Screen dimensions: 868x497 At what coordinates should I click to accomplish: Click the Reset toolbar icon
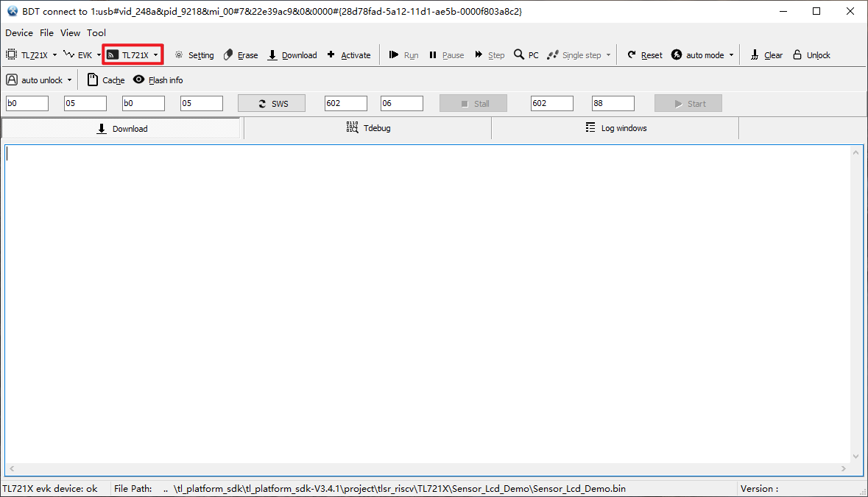coord(632,55)
